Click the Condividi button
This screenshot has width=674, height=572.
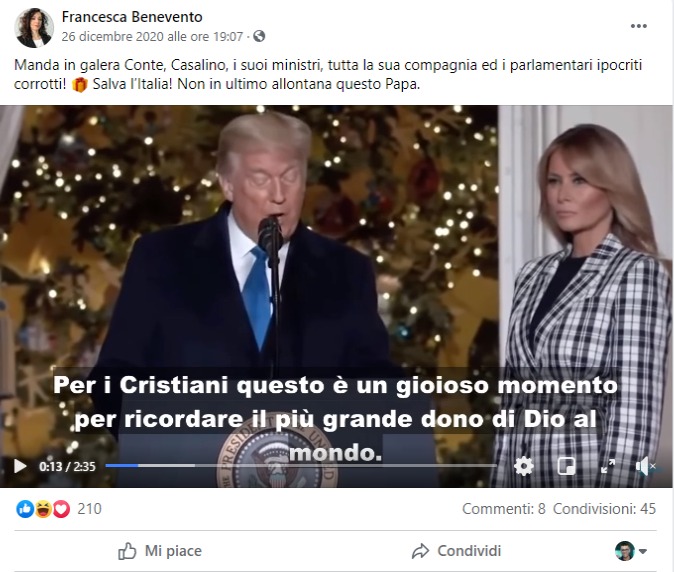tap(456, 551)
